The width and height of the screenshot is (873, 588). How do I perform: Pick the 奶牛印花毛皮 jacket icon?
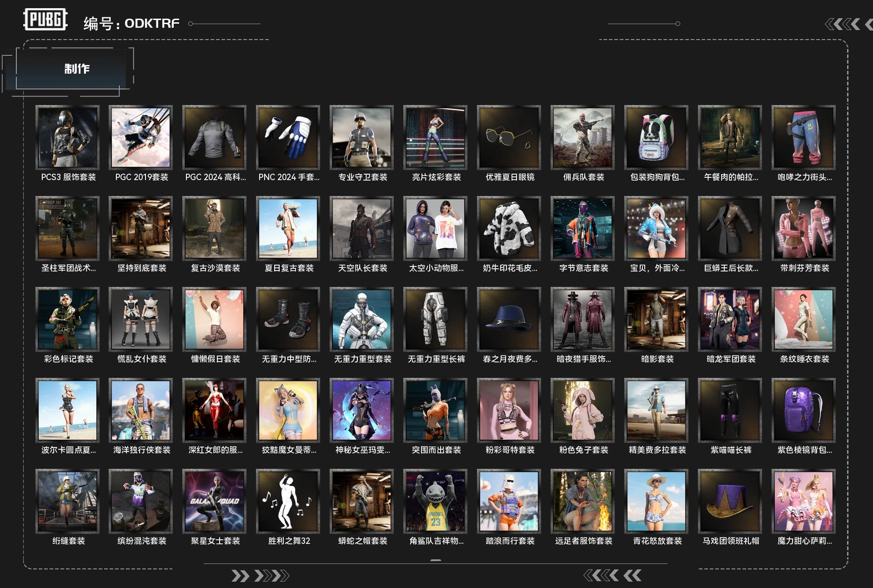click(x=509, y=228)
